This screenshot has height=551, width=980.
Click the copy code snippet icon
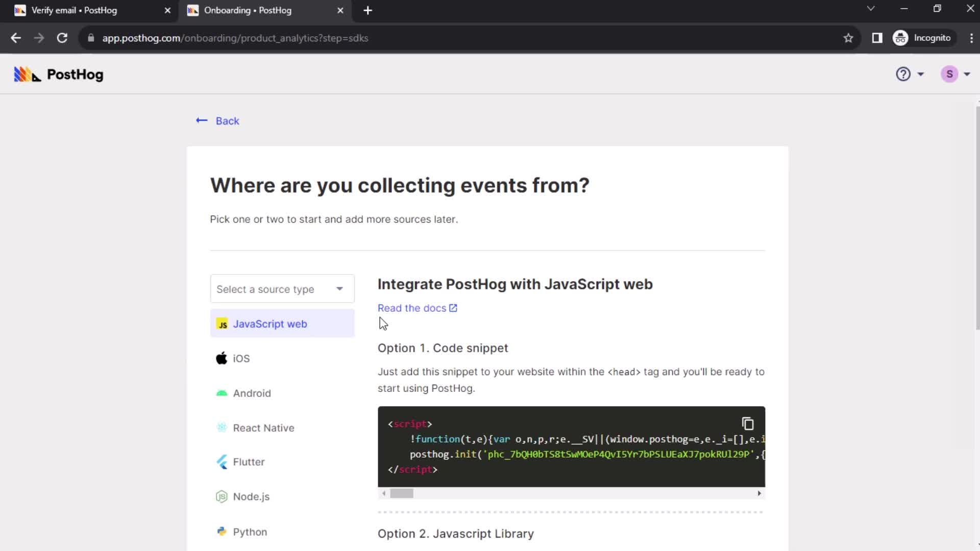[x=748, y=423]
